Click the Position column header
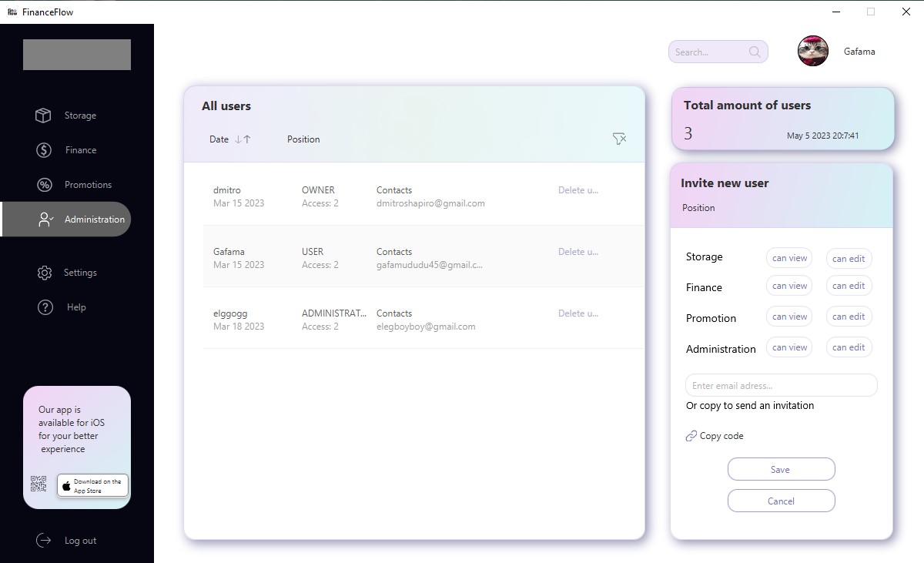Screen dimensions: 924x563 click(x=303, y=139)
